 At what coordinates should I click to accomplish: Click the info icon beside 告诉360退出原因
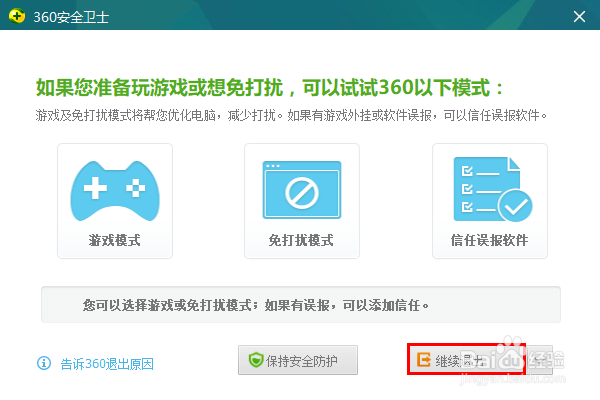click(x=44, y=363)
